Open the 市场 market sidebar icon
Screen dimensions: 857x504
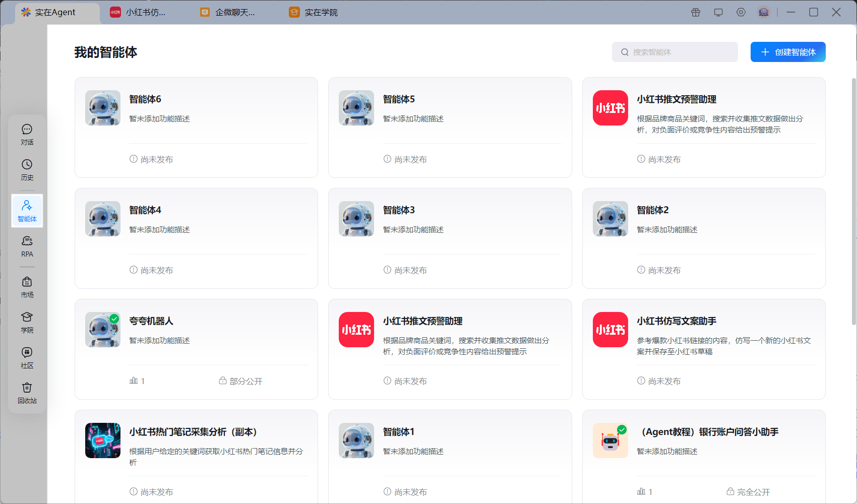[x=27, y=287]
